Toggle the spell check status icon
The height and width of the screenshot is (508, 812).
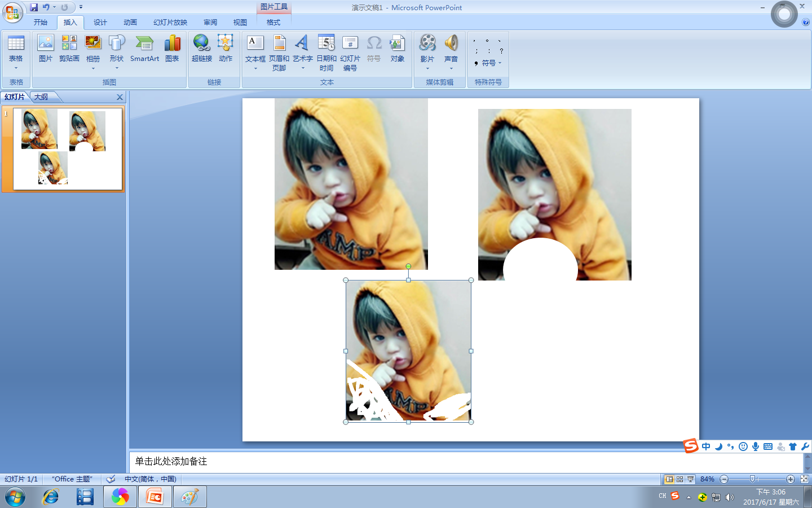click(x=111, y=479)
